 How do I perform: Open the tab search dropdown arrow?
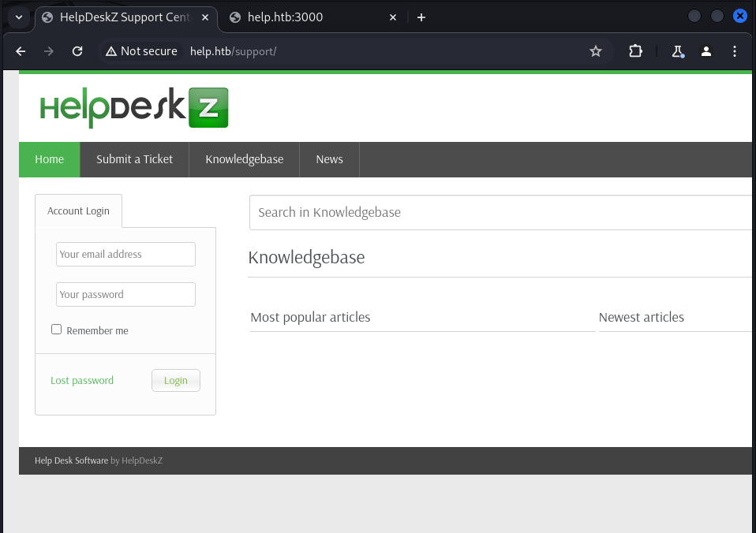pos(19,17)
